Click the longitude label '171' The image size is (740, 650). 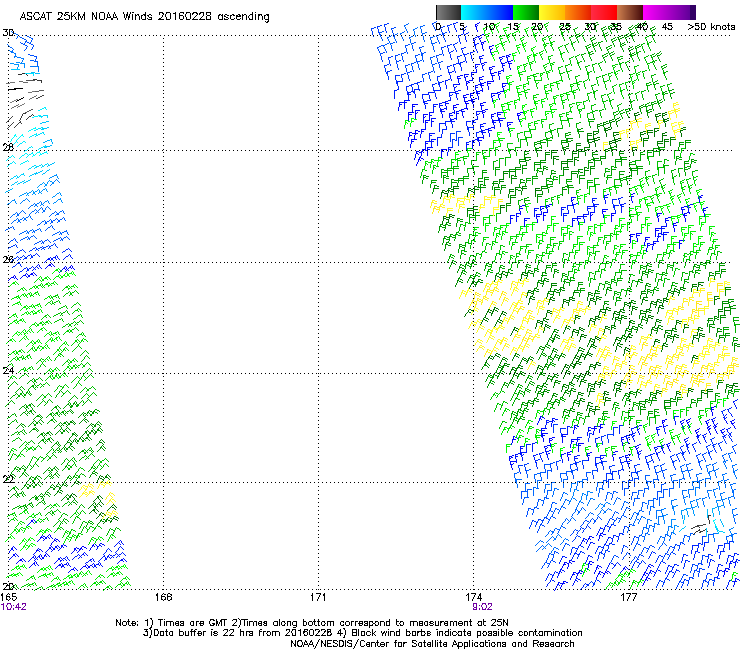tap(318, 597)
